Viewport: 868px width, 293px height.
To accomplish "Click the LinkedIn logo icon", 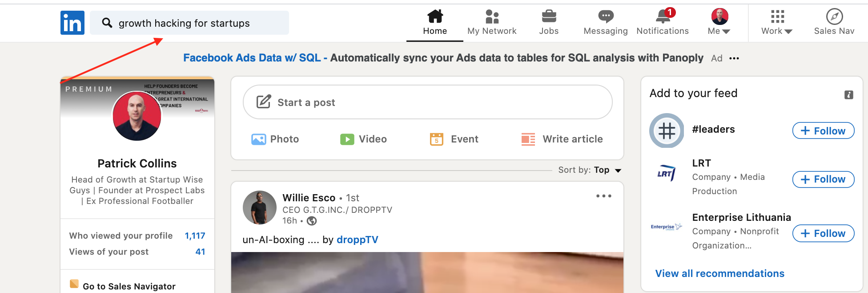I will coord(72,23).
